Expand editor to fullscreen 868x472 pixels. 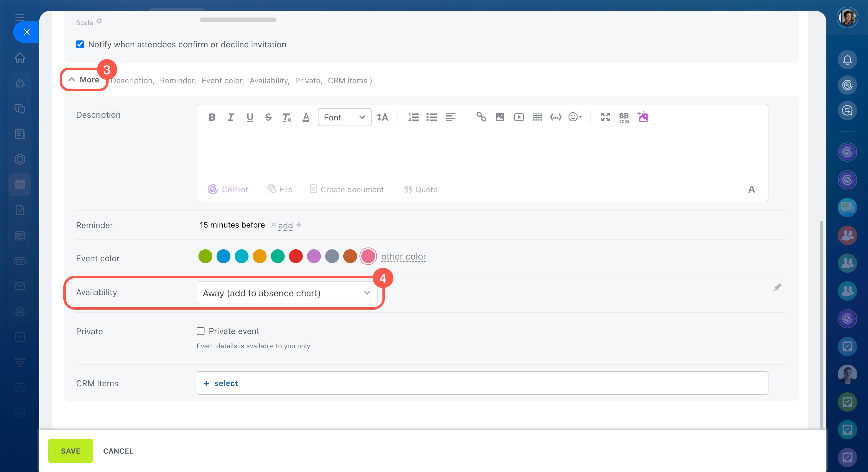606,117
